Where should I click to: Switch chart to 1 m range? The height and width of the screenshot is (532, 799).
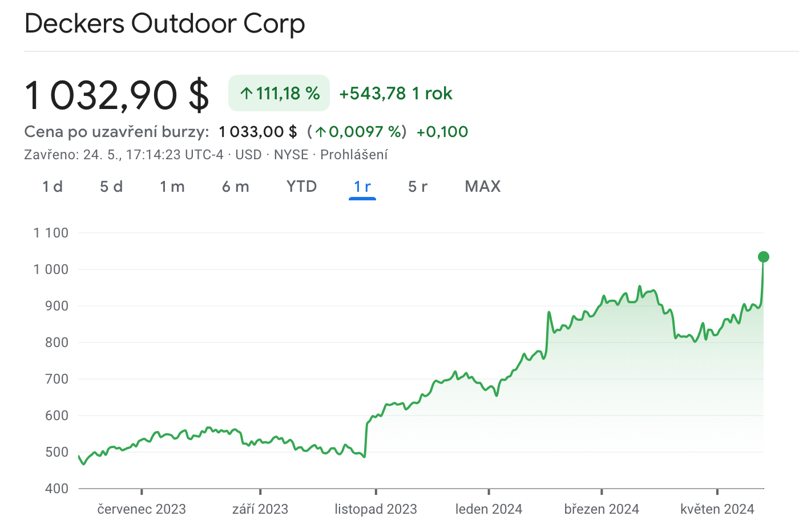pyautogui.click(x=172, y=187)
